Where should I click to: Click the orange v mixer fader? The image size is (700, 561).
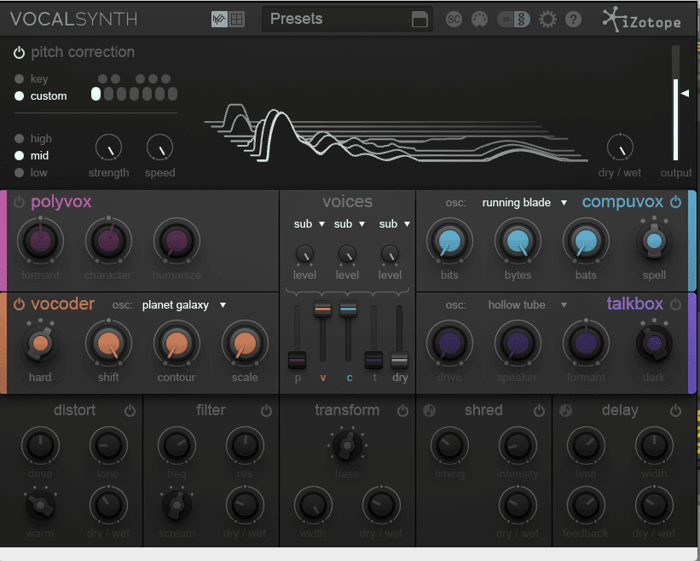[x=322, y=309]
